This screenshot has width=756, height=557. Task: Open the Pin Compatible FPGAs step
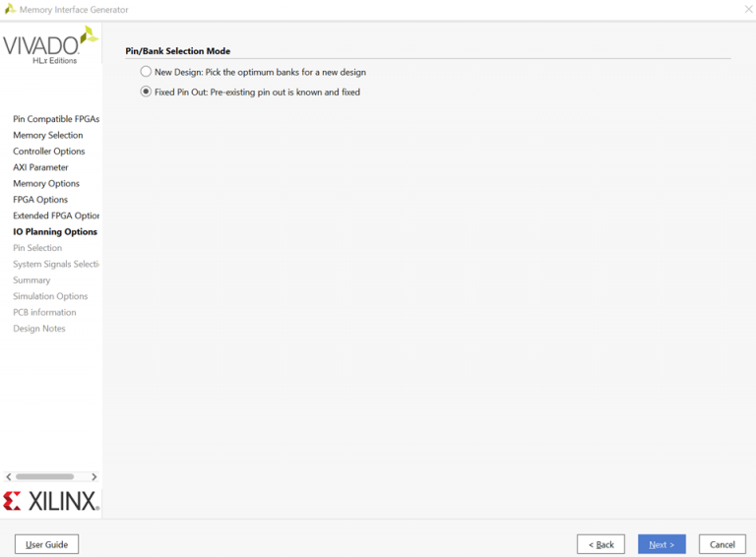click(x=55, y=119)
